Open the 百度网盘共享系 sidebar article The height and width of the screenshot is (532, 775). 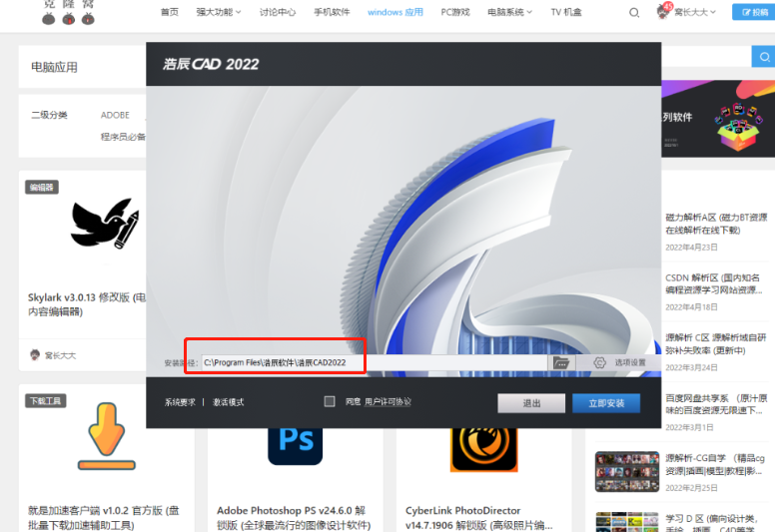[716, 404]
